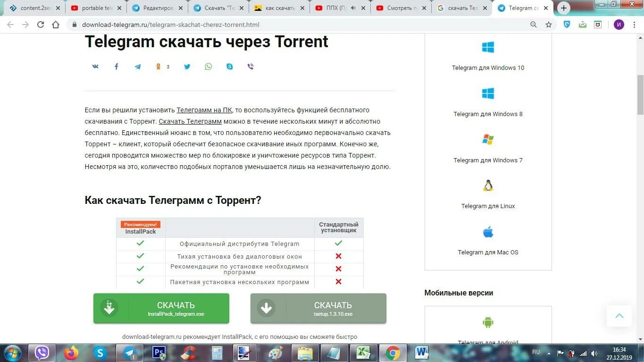Screen dimensions: 644x362
Task: Click the Android robot icon
Action: pos(488,322)
